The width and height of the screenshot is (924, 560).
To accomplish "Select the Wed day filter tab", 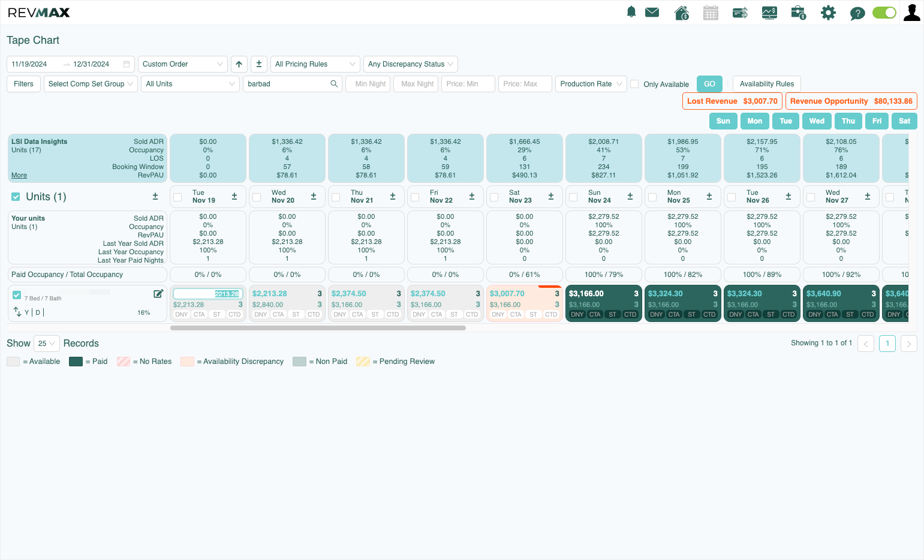I will click(x=817, y=121).
